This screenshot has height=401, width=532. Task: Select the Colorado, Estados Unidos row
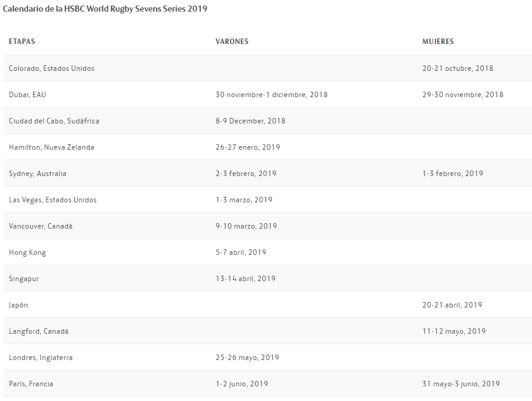(51, 68)
